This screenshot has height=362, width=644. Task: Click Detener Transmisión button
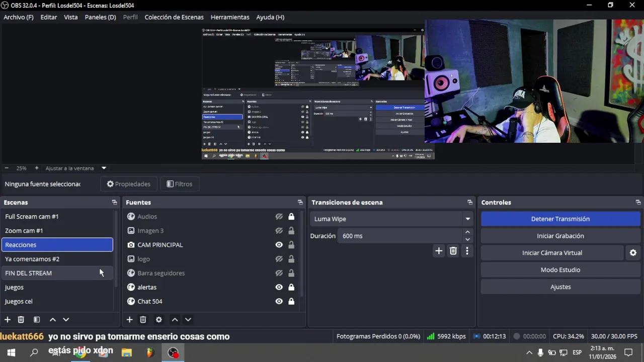[560, 219]
